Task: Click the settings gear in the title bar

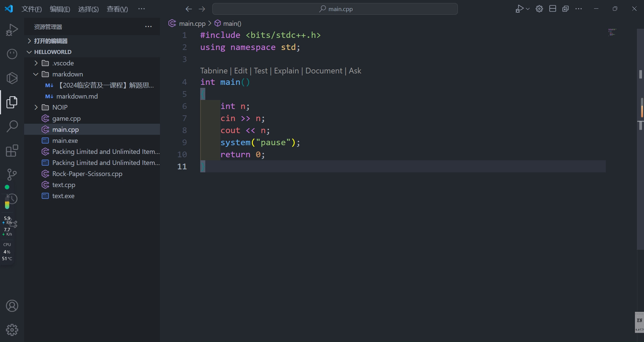Action: pyautogui.click(x=539, y=9)
